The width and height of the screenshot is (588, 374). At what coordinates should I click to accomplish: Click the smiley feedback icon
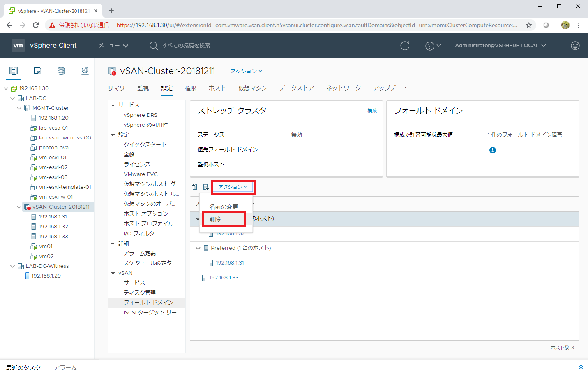tap(575, 46)
